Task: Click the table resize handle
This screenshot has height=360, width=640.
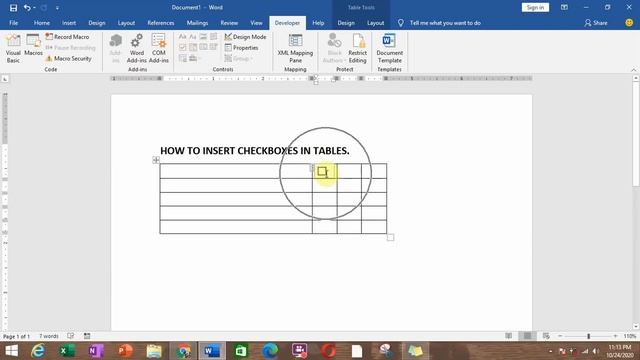Action: coord(391,238)
